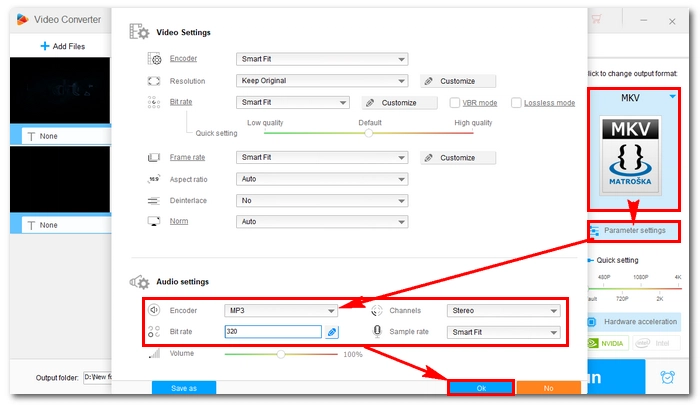Click the pencil button beside audio bit rate
Viewport: 700px width, 405px height.
(332, 332)
